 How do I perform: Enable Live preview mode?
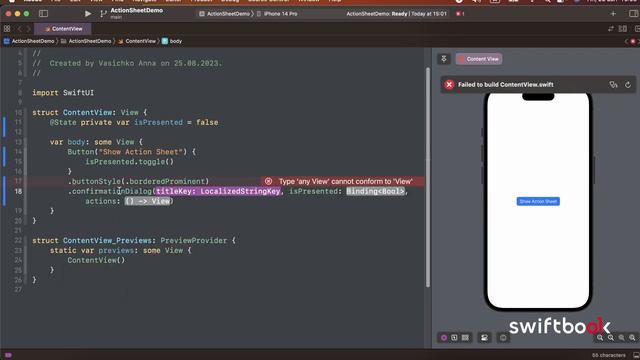[444, 338]
